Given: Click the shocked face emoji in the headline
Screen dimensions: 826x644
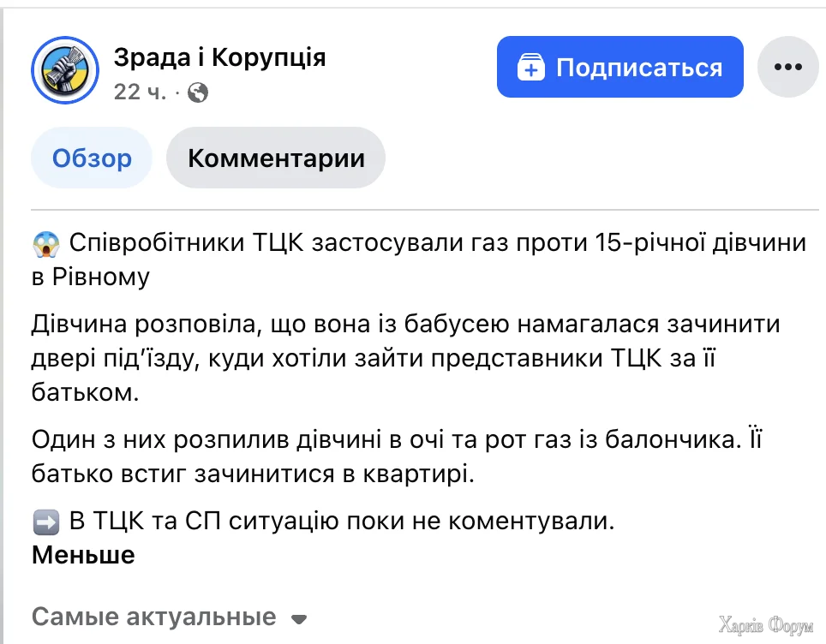Looking at the screenshot, I should [x=45, y=242].
